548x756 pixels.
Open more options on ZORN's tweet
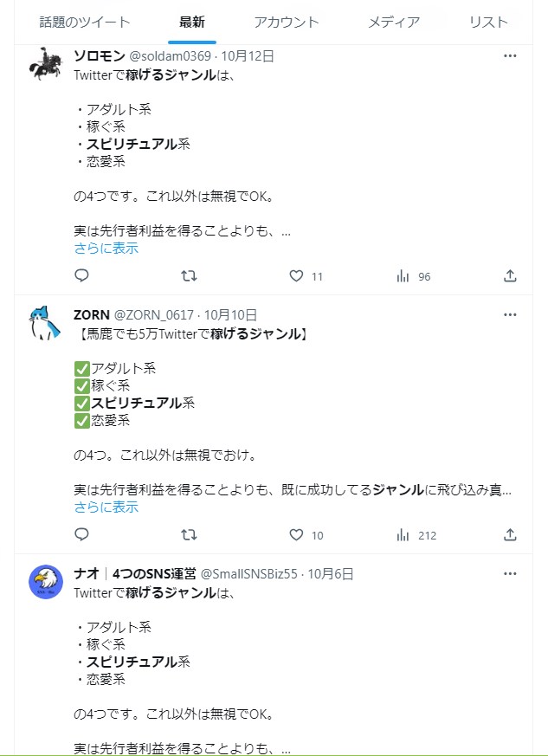pyautogui.click(x=510, y=314)
